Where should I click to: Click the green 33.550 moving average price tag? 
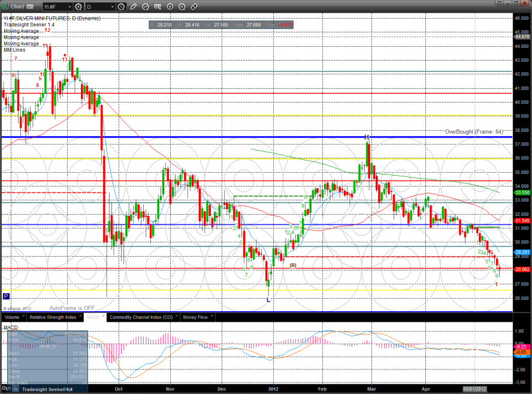522,193
